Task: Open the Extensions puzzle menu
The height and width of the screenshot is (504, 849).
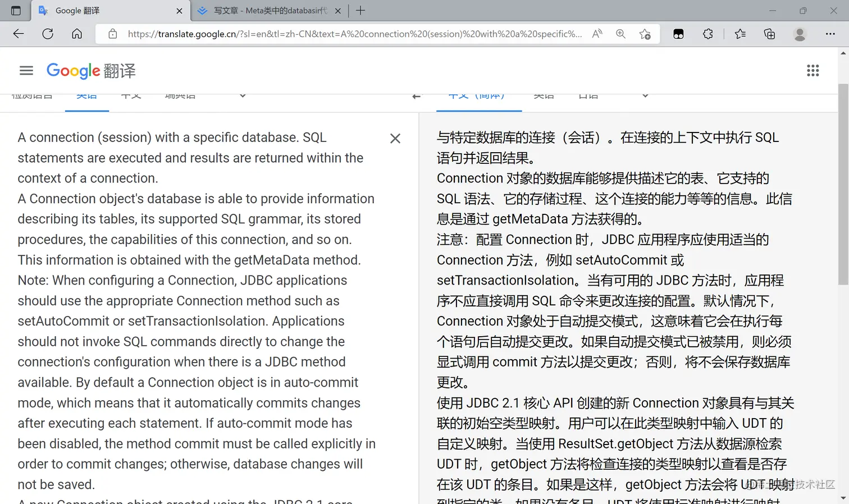Action: click(x=708, y=34)
